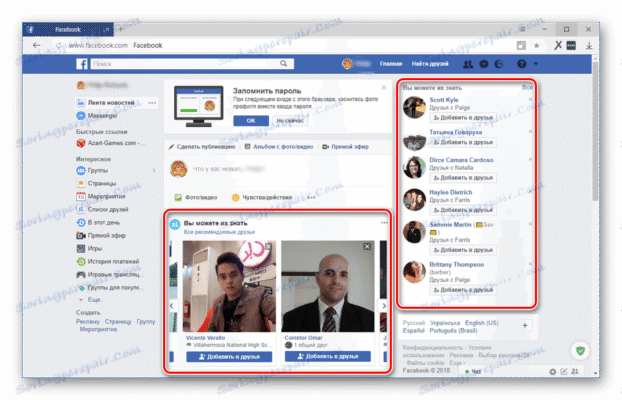Add Vicente Veratto as friend

tap(229, 357)
